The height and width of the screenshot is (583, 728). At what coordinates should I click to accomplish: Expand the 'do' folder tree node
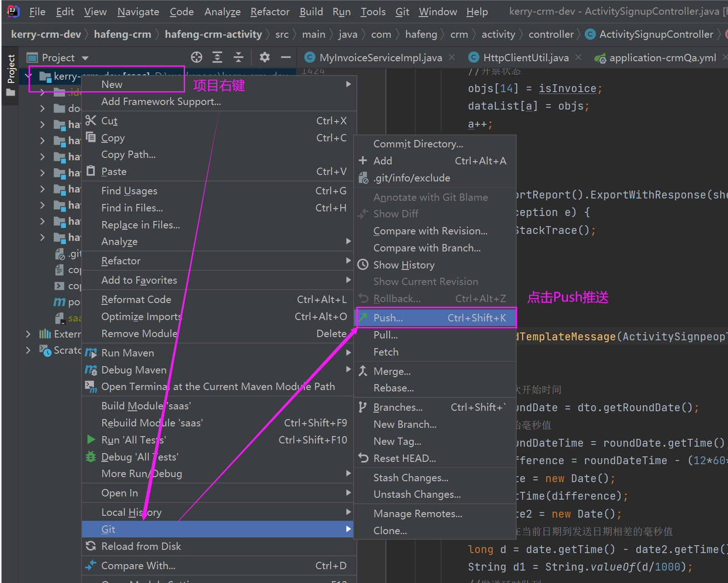[x=43, y=108]
